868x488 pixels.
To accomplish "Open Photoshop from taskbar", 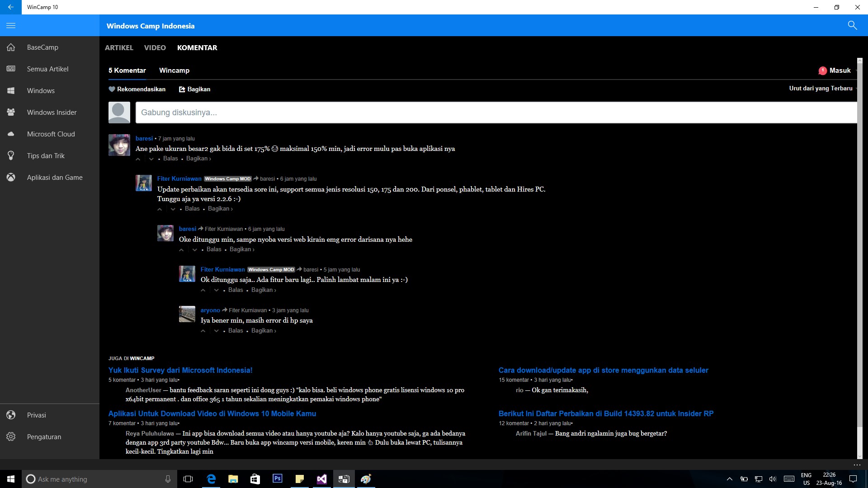I will point(278,479).
